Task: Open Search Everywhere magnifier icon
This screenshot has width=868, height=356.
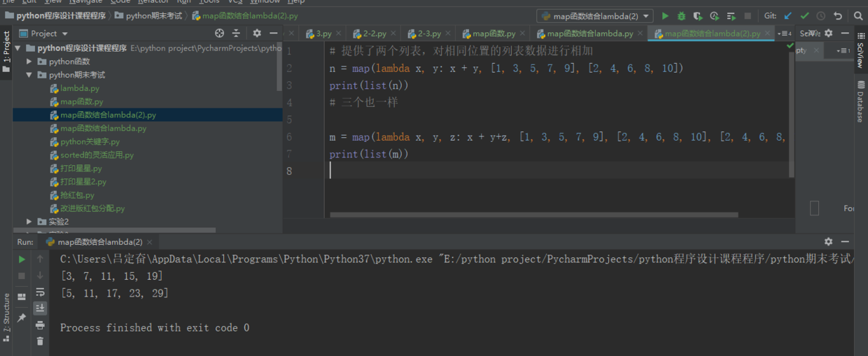Action: 858,15
